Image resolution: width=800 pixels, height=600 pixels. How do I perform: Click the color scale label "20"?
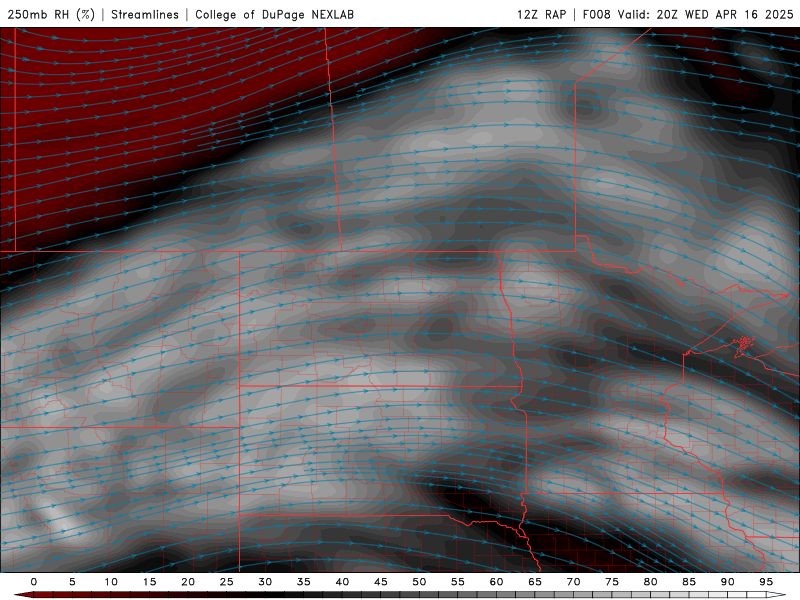188,582
